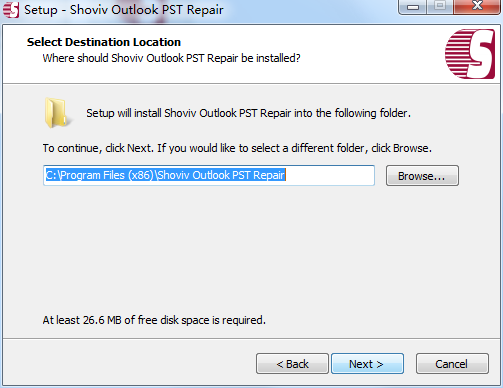Click the white header banner background
This screenshot has width=503, height=388.
pos(367,53)
